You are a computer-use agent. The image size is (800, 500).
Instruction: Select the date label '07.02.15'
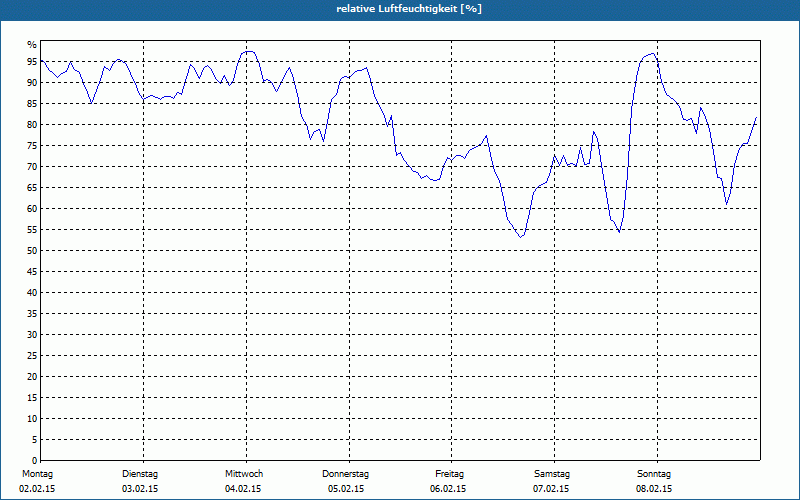pos(551,489)
